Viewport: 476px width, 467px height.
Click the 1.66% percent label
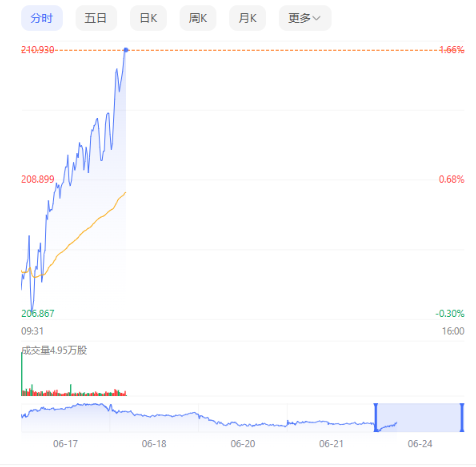452,50
